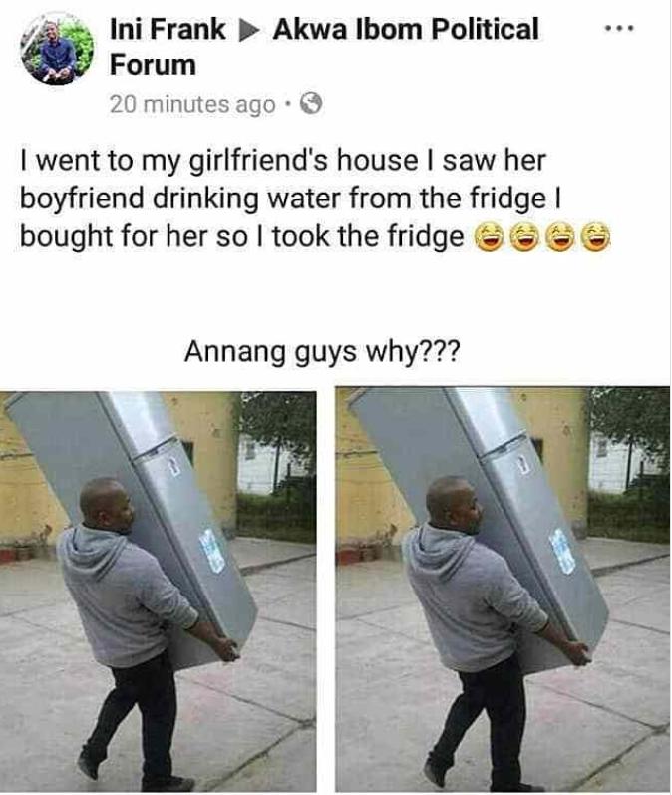
Task: Click the 20 minutes ago timestamp
Action: tap(192, 105)
